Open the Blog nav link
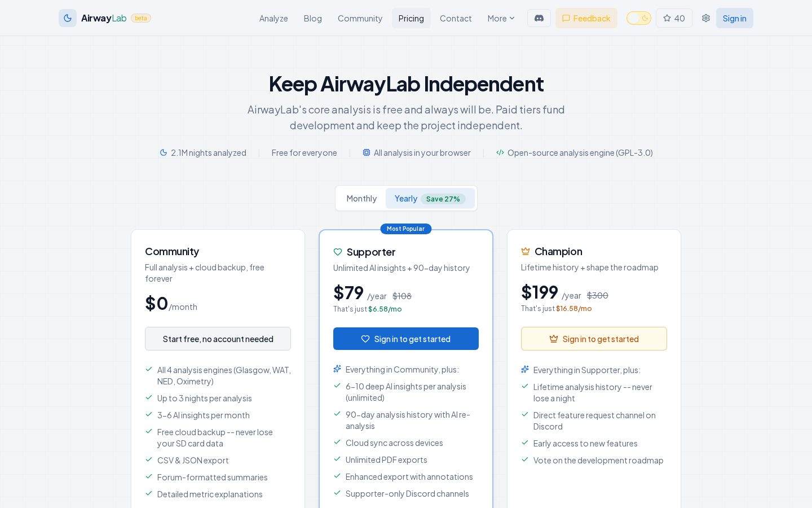Screen dimensions: 812x508 coord(312,18)
